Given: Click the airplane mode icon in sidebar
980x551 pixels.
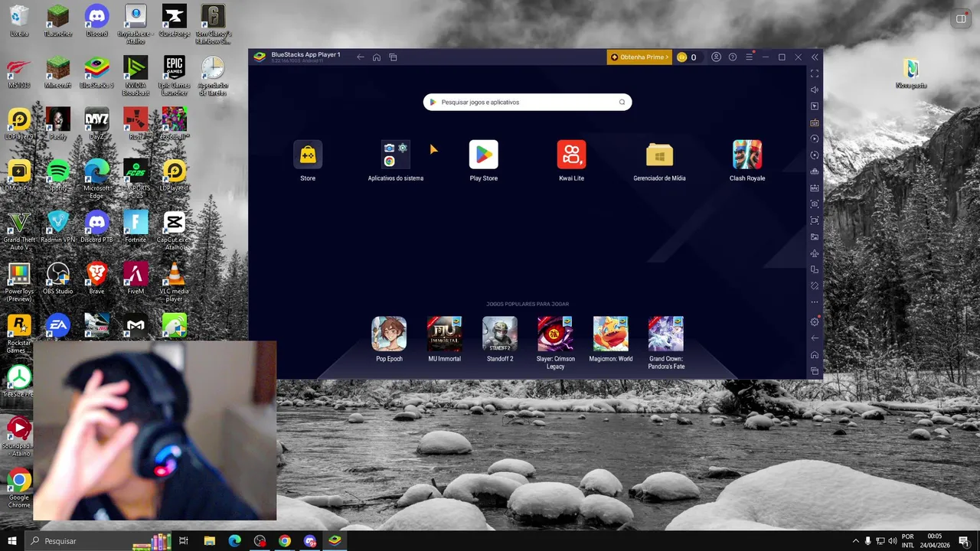Looking at the screenshot, I should (815, 253).
